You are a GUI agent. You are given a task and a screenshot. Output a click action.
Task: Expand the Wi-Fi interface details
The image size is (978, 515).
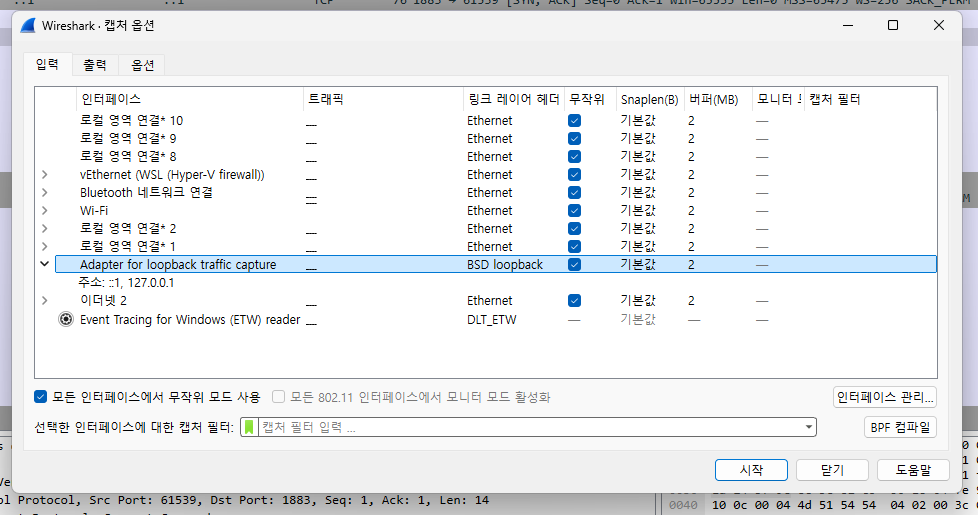pos(45,211)
